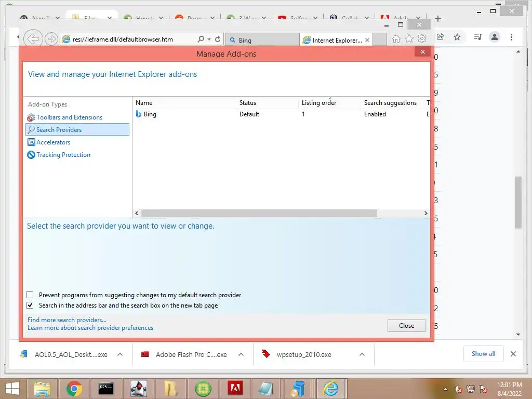Switch to Chrome on the taskbar
The width and height of the screenshot is (532, 399).
point(74,389)
